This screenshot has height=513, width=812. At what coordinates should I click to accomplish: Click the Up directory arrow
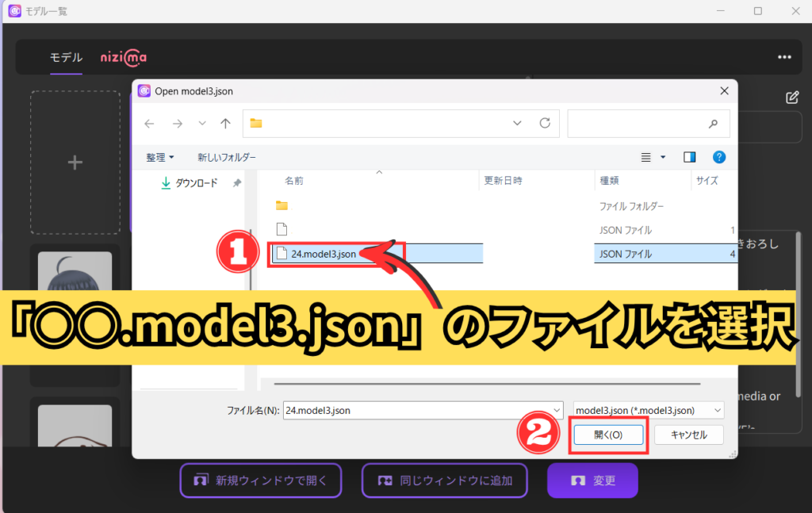coord(226,124)
